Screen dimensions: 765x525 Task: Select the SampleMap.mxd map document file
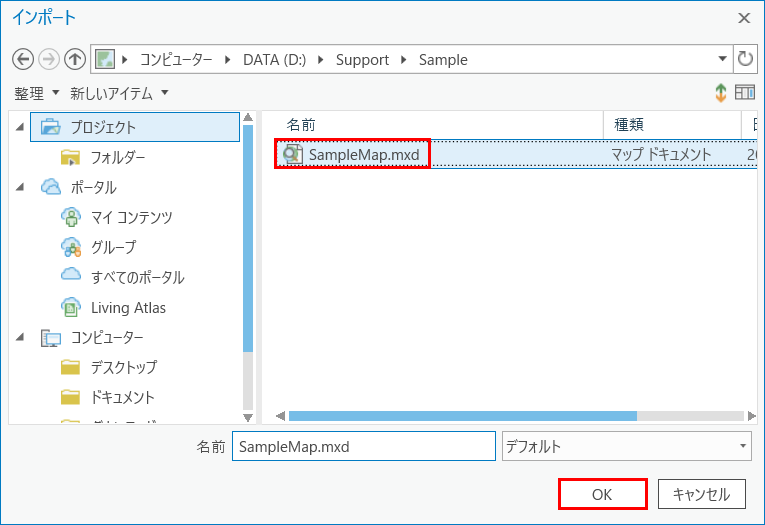tap(363, 154)
